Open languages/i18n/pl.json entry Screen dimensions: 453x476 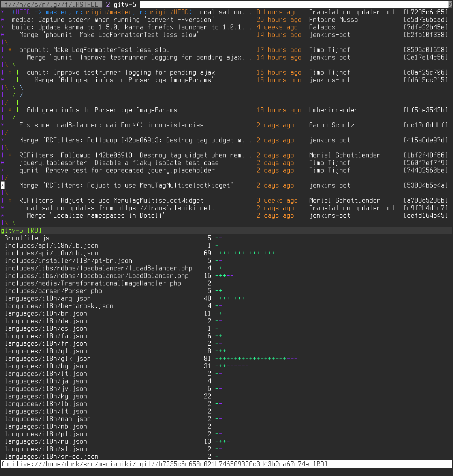[46, 434]
